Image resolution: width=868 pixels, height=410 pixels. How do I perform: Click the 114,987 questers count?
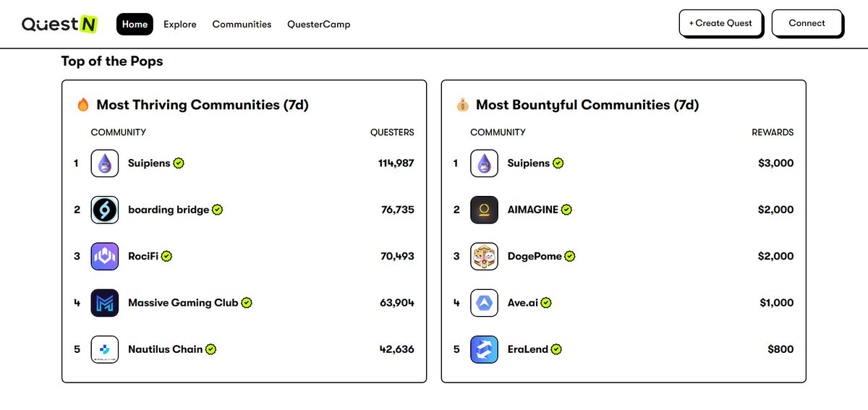(396, 163)
